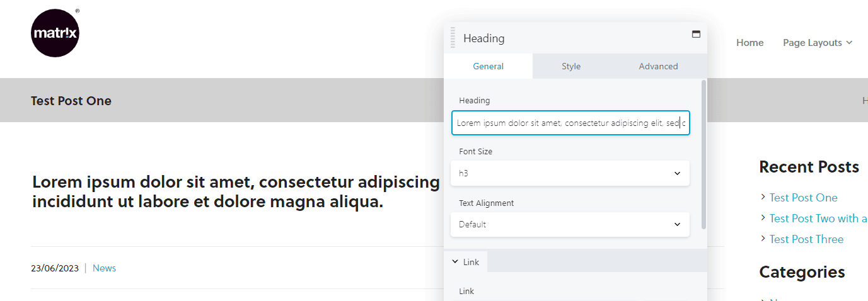This screenshot has height=301, width=868.
Task: Open the Text Alignment Default dropdown
Action: tap(570, 224)
